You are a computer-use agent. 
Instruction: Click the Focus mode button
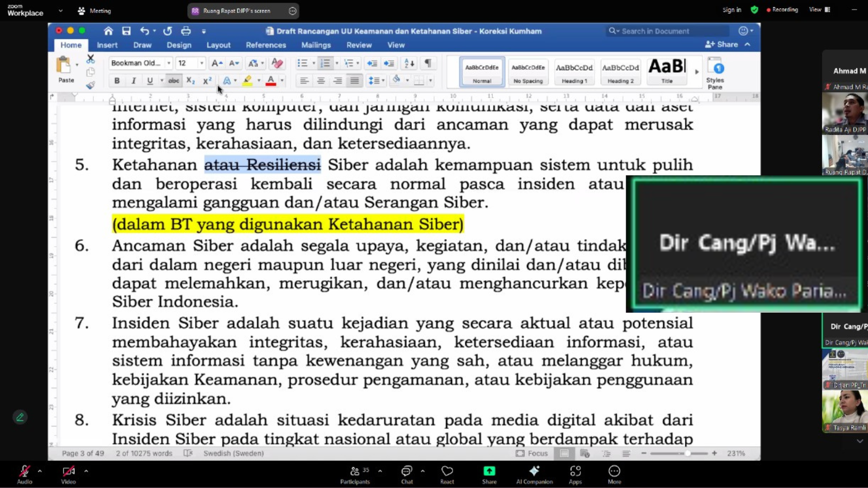click(532, 453)
